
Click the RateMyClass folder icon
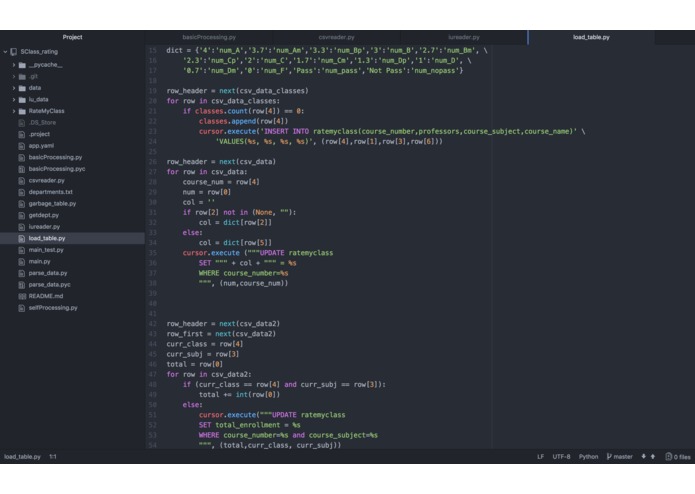point(22,111)
